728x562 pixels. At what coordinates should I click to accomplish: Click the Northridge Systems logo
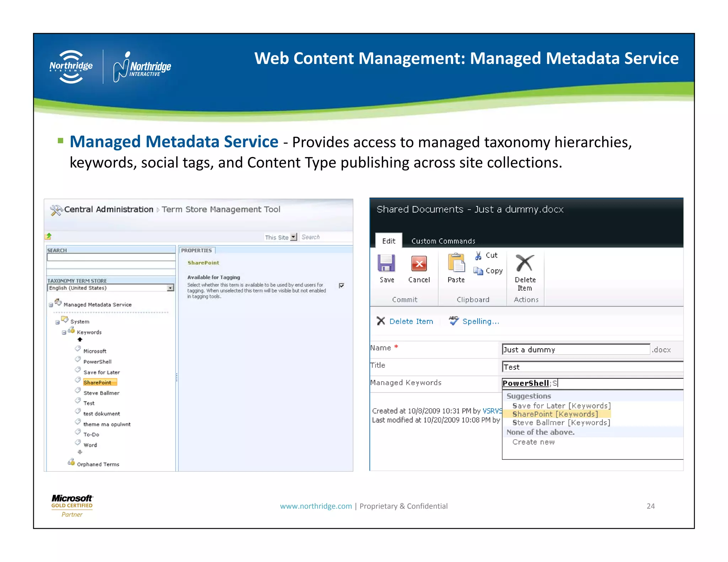[x=71, y=67]
